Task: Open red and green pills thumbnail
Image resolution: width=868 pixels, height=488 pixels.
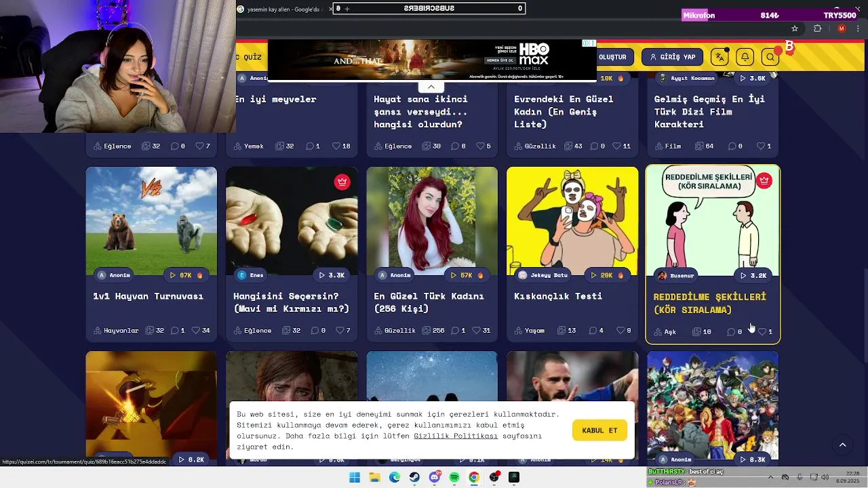Action: point(292,221)
